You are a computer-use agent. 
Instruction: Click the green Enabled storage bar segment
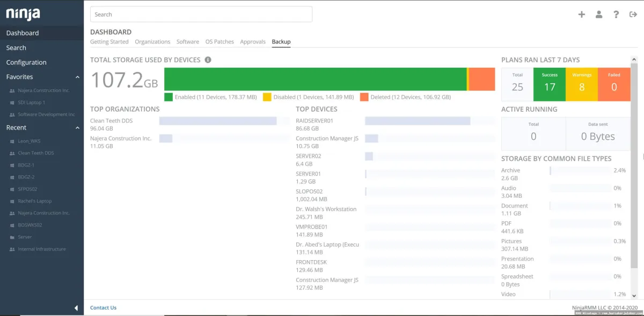point(316,79)
